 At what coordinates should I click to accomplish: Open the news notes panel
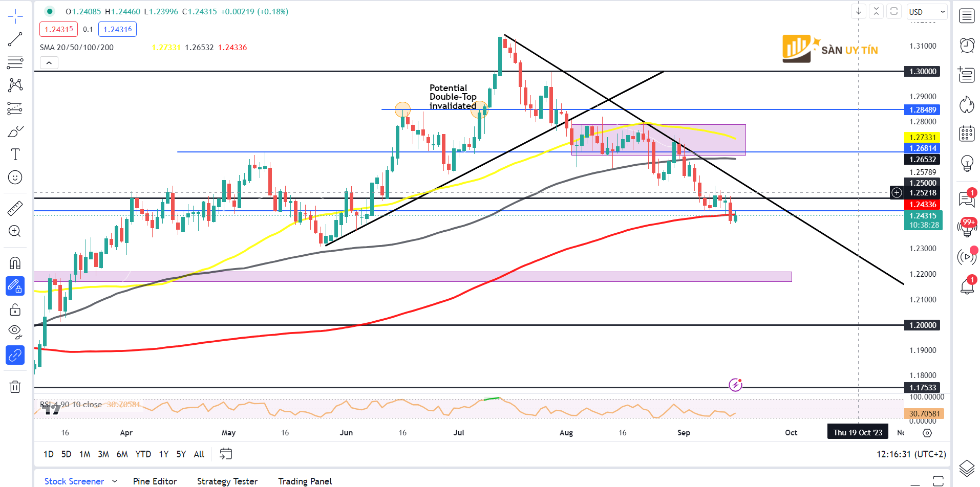click(x=967, y=75)
